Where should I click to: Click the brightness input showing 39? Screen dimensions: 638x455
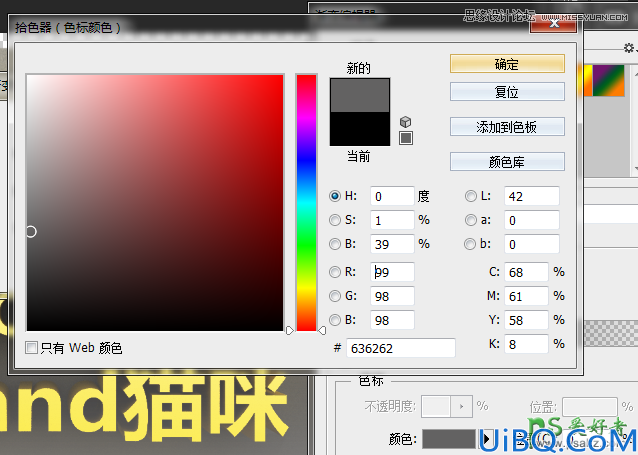[392, 244]
